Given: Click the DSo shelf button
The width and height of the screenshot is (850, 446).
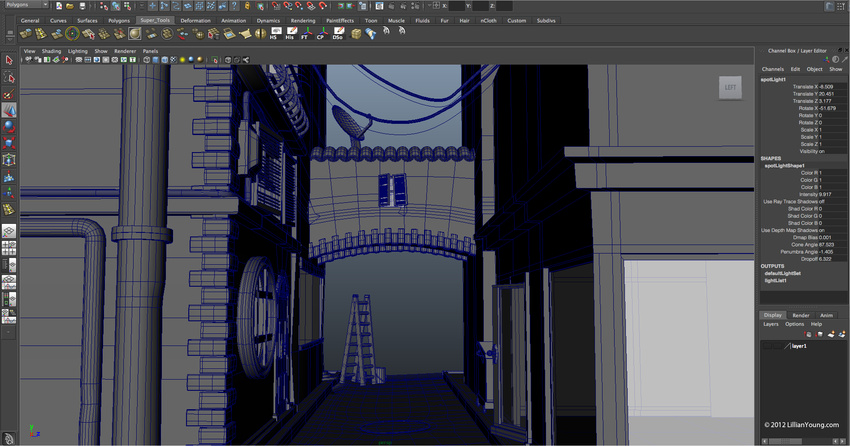Looking at the screenshot, I should pos(338,34).
